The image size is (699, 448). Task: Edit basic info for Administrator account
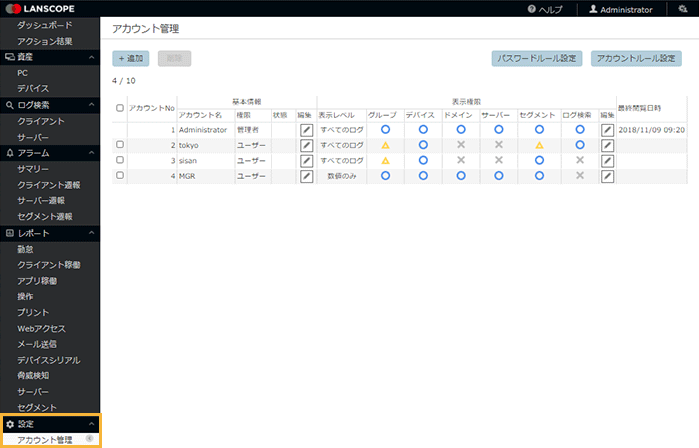[x=307, y=130]
